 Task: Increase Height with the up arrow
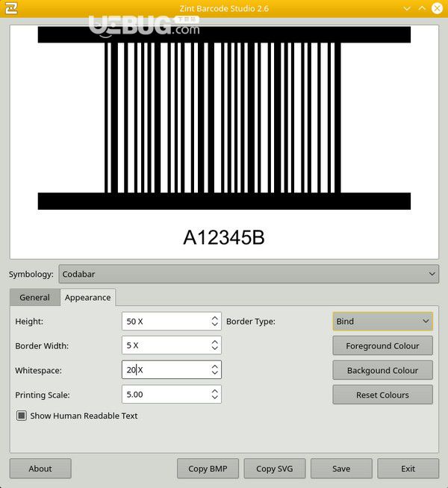tap(214, 318)
